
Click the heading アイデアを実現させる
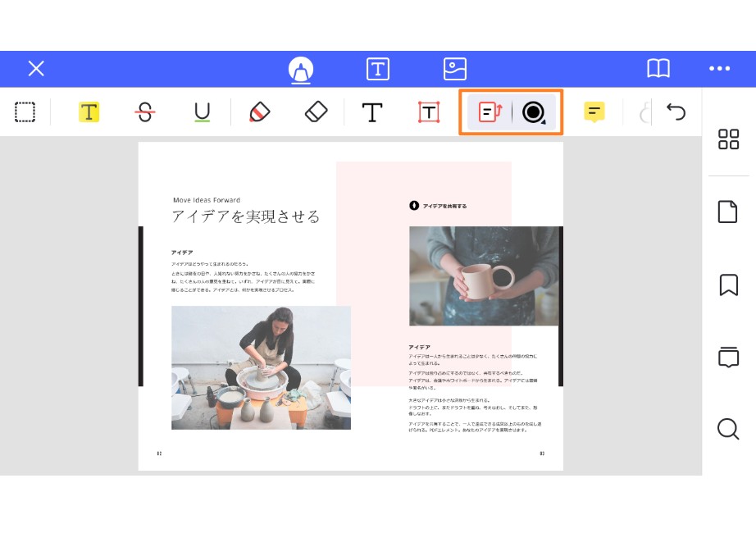[x=246, y=216]
